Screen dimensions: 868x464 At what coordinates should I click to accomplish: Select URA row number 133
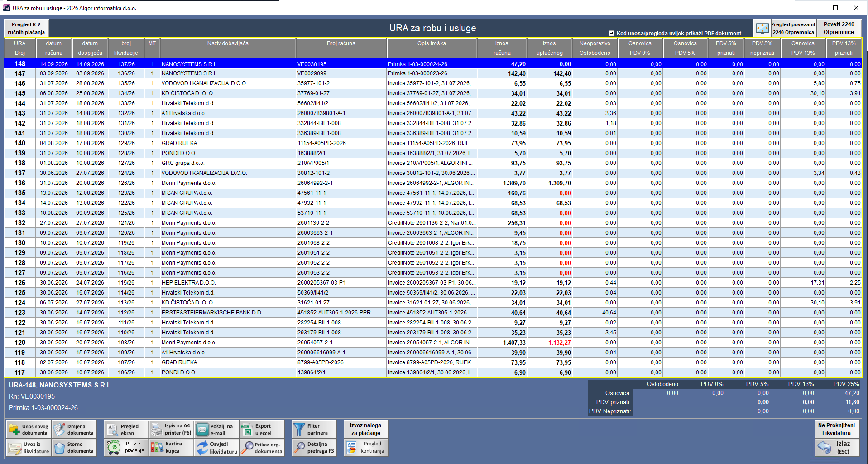click(20, 213)
